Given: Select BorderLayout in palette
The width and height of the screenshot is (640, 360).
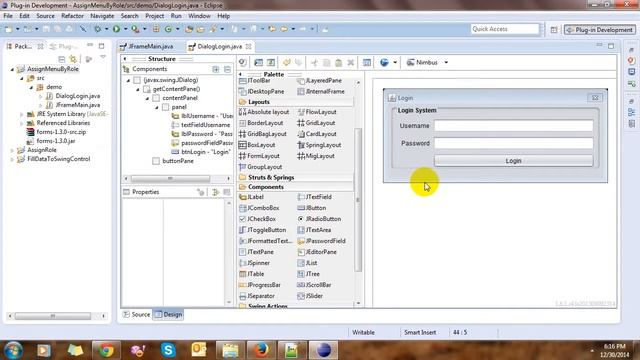Looking at the screenshot, I should pyautogui.click(x=261, y=123).
